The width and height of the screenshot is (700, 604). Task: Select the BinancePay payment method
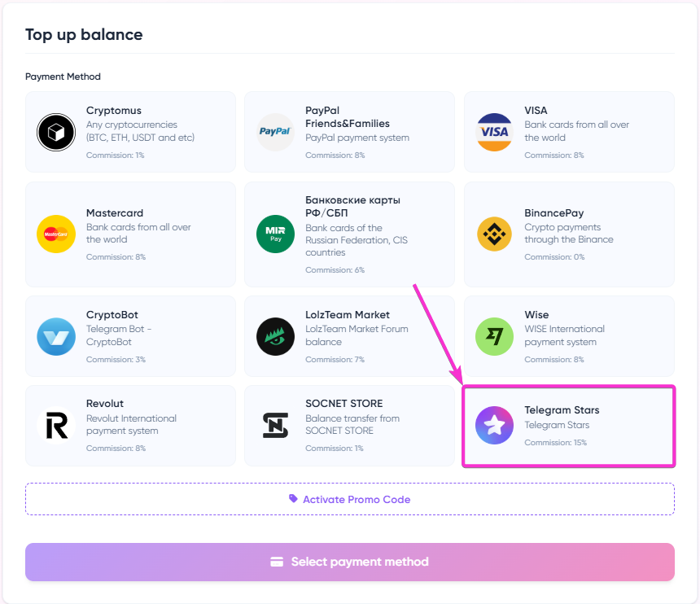569,234
